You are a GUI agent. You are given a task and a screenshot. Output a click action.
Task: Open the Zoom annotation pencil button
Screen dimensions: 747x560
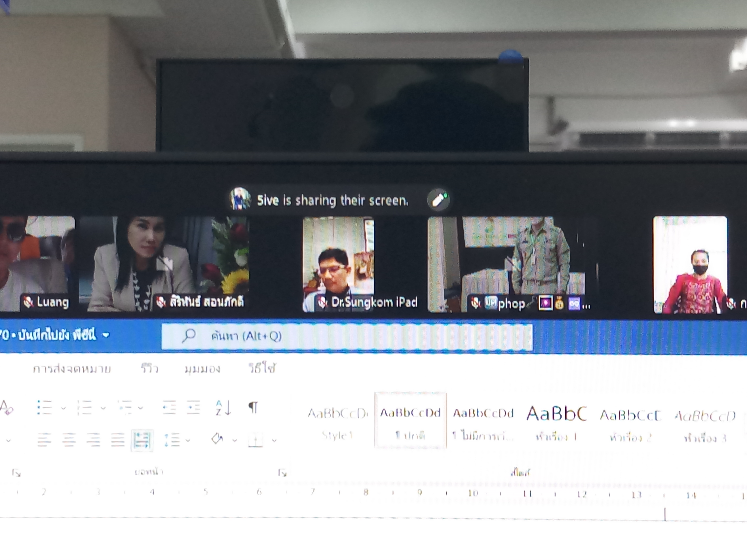coord(438,200)
